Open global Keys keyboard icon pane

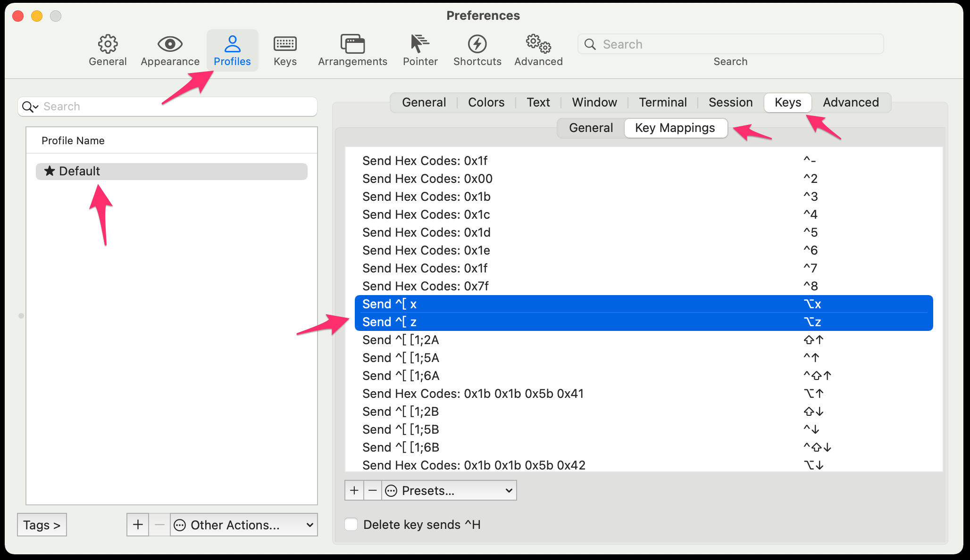(x=285, y=50)
